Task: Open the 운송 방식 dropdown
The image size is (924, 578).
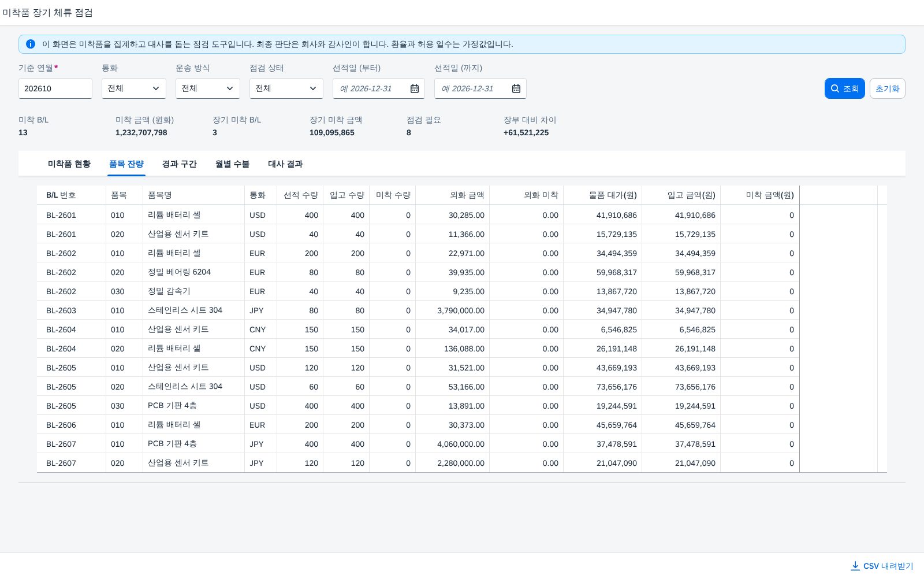Action: coord(208,88)
